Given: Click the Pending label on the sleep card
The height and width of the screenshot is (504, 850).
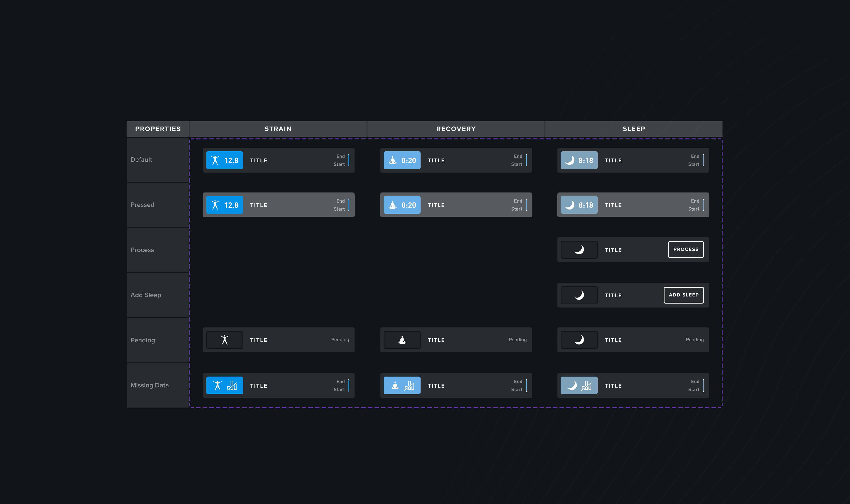Looking at the screenshot, I should pyautogui.click(x=695, y=340).
